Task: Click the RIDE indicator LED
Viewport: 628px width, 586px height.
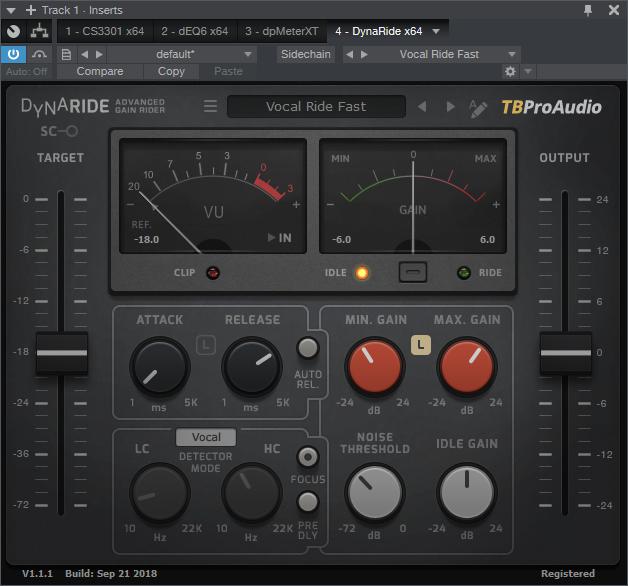Action: point(464,273)
